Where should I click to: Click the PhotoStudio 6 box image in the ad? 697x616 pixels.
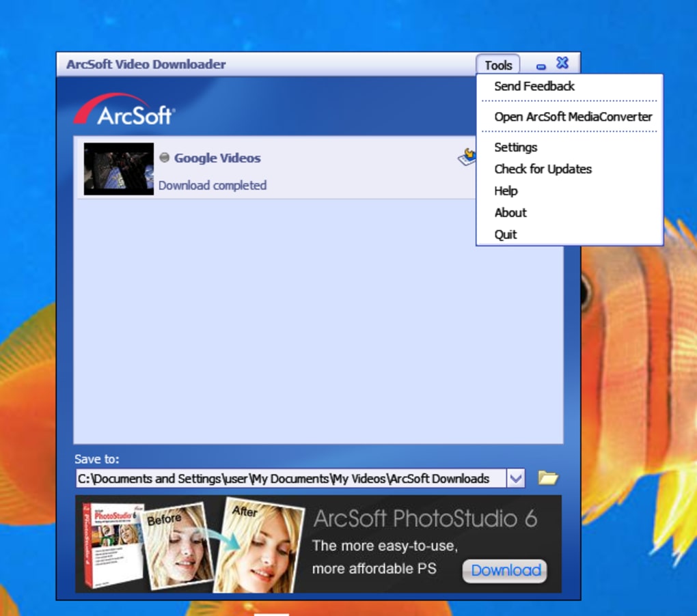click(x=113, y=544)
